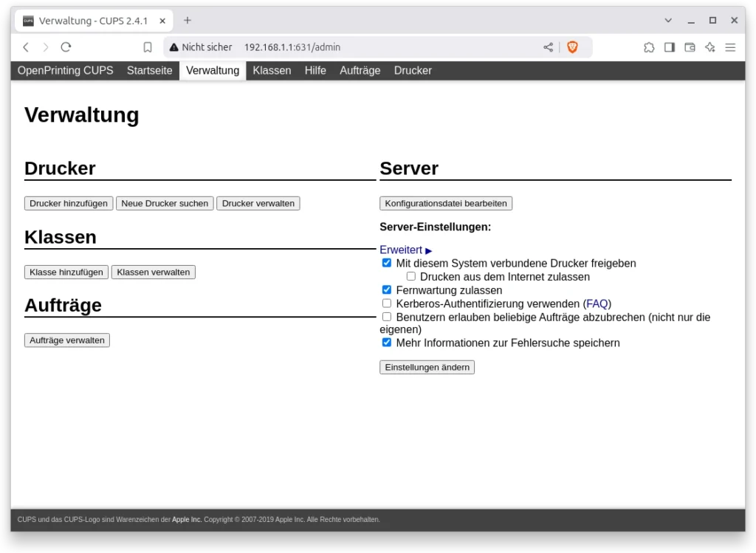
Task: Open the Kerberos 'FAQ' link
Action: 597,303
